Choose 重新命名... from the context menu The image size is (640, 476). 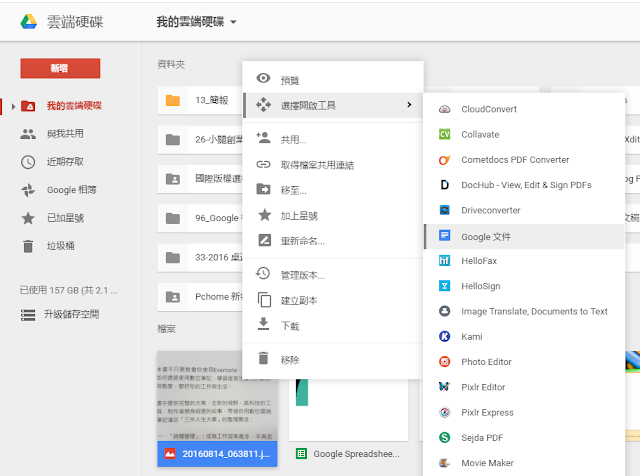pyautogui.click(x=333, y=241)
